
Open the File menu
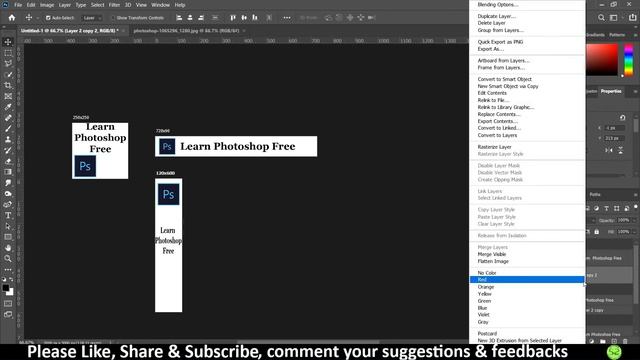click(18, 5)
